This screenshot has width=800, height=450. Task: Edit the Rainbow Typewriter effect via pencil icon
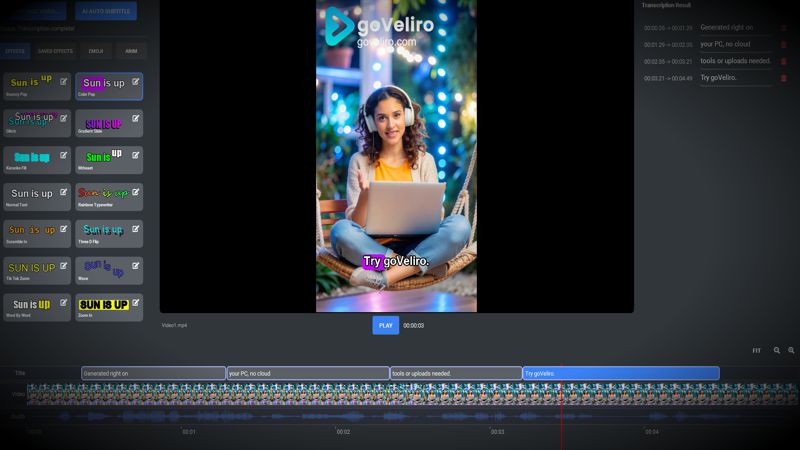pos(135,192)
